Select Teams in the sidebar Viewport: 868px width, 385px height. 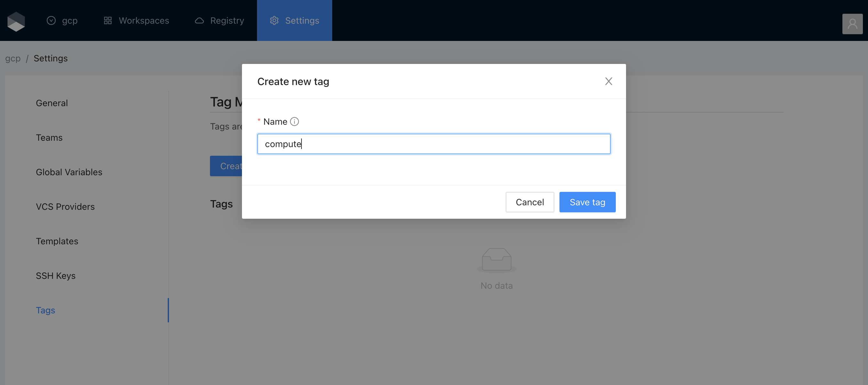point(49,137)
